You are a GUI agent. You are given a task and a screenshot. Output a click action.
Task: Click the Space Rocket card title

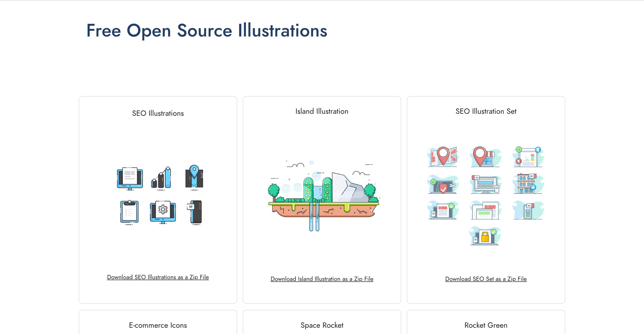click(x=322, y=325)
